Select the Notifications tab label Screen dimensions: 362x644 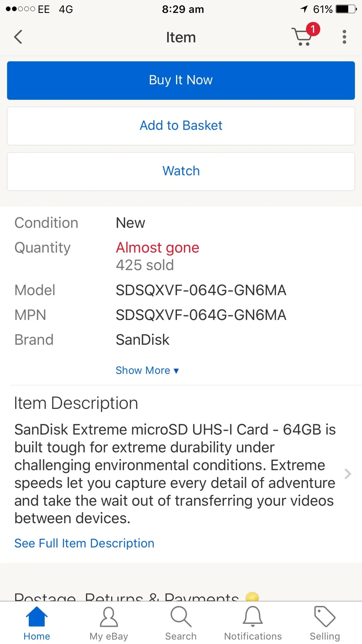tap(253, 636)
